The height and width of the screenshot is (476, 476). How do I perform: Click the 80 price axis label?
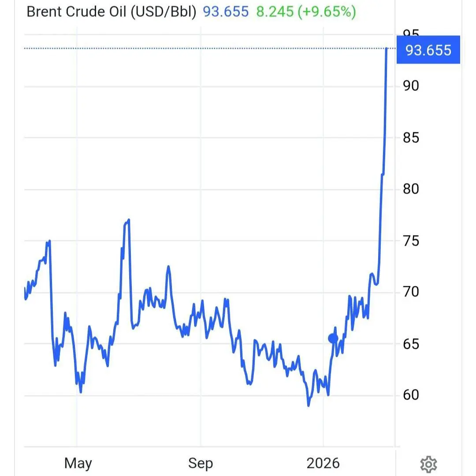point(411,189)
